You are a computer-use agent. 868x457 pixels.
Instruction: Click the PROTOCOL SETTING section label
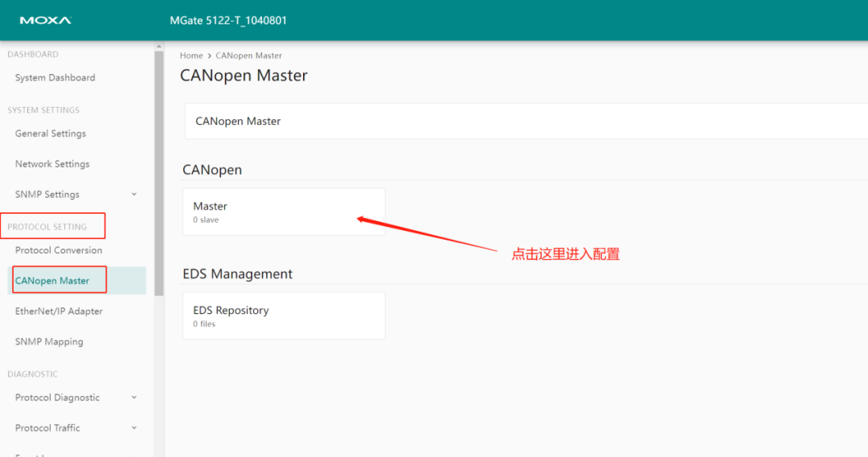coord(47,227)
